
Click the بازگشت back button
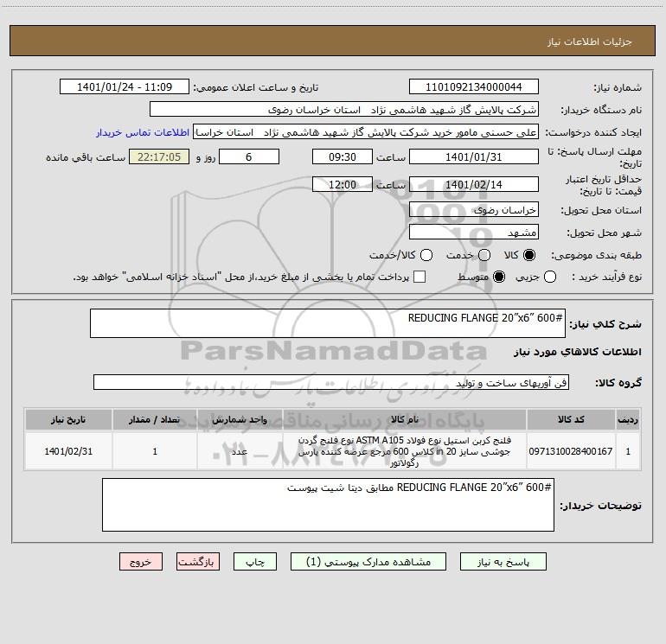tap(198, 562)
